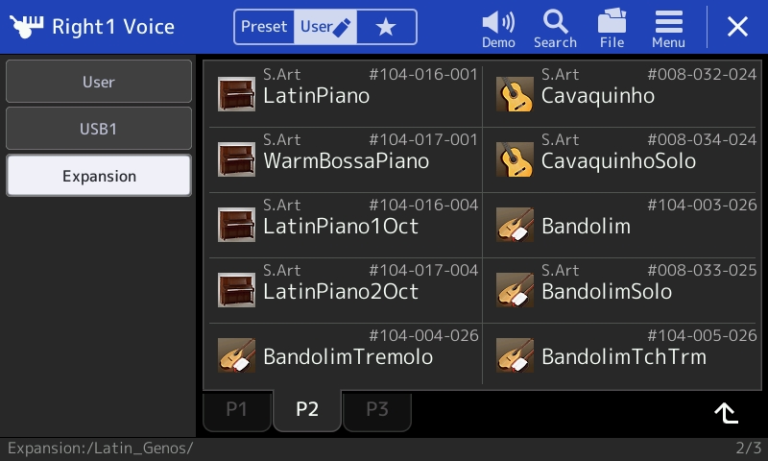Select the User drive button
Viewport: 768px width, 461px height.
98,81
